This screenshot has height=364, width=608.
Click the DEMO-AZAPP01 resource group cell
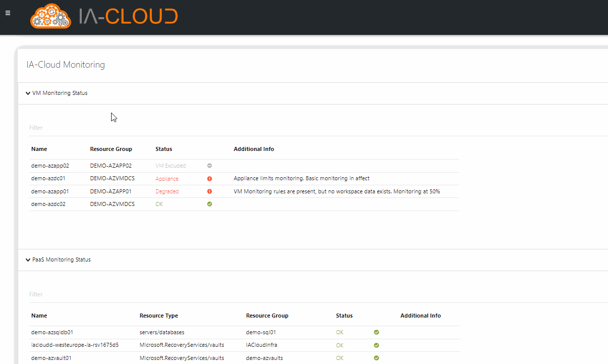pos(111,191)
